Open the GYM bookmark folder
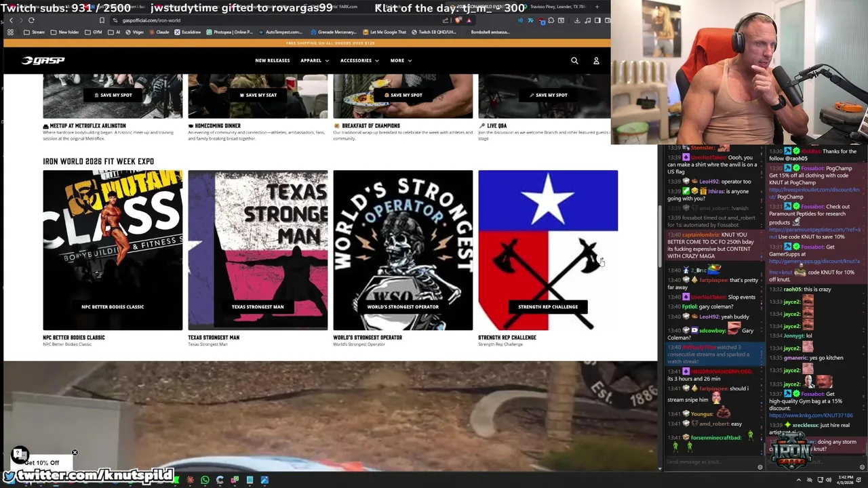The width and height of the screenshot is (868, 488). (x=93, y=32)
